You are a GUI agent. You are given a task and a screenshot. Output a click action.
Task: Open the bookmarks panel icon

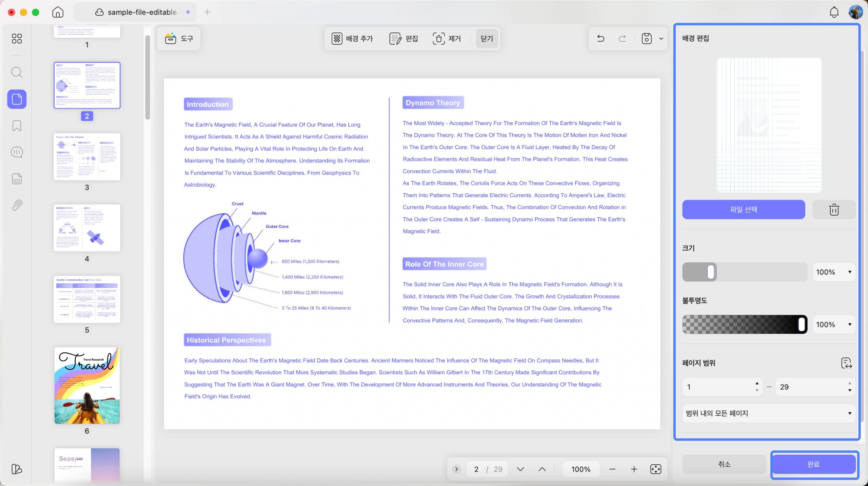coord(17,125)
